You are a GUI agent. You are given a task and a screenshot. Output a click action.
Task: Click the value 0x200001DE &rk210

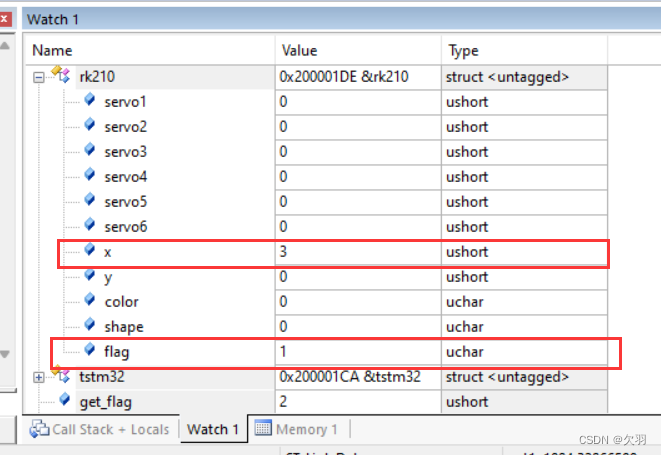pyautogui.click(x=344, y=77)
